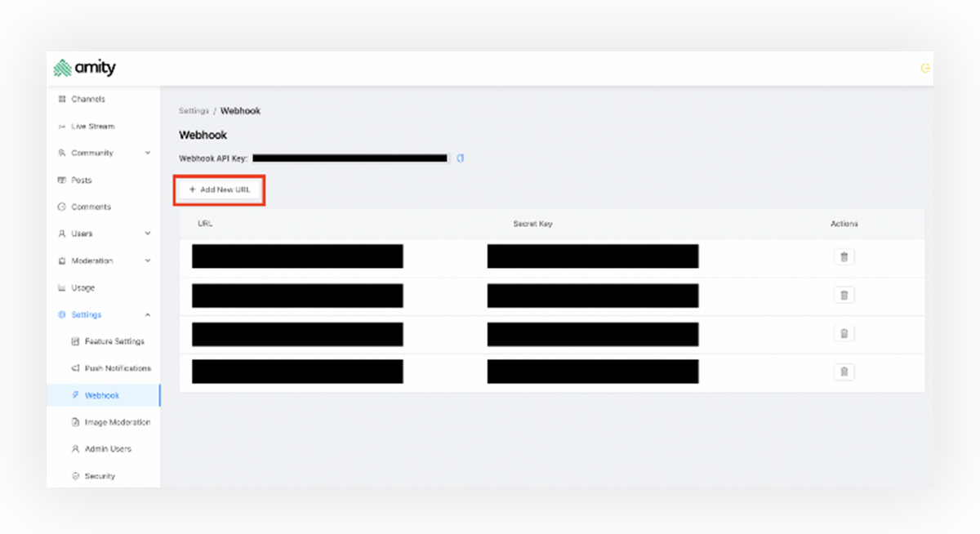Click the amity logo
The height and width of the screenshot is (534, 980).
click(85, 68)
